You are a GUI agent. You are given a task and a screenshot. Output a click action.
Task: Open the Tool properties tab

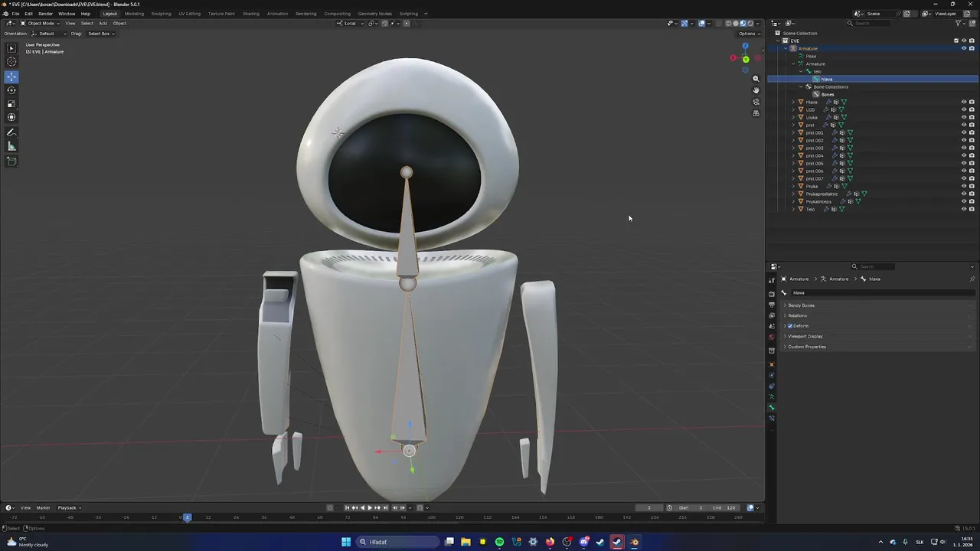click(772, 281)
